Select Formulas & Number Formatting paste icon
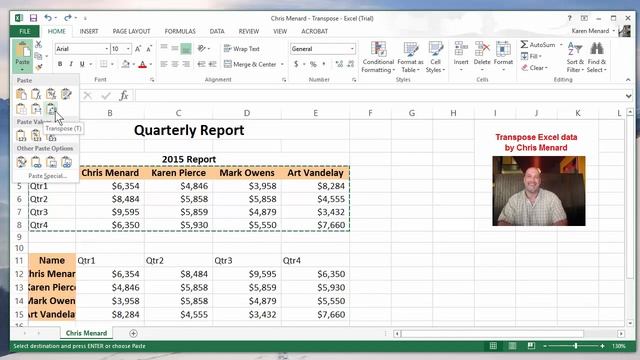The image size is (640, 360). tap(51, 94)
